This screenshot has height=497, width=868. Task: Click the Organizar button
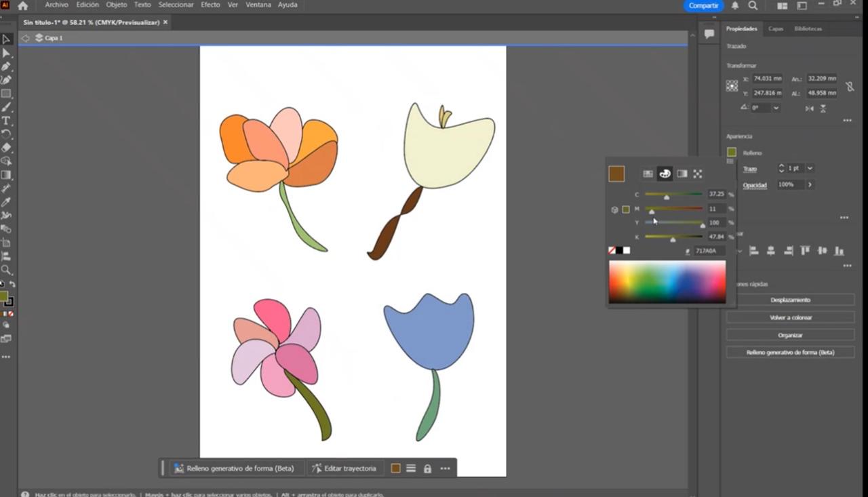pos(790,335)
